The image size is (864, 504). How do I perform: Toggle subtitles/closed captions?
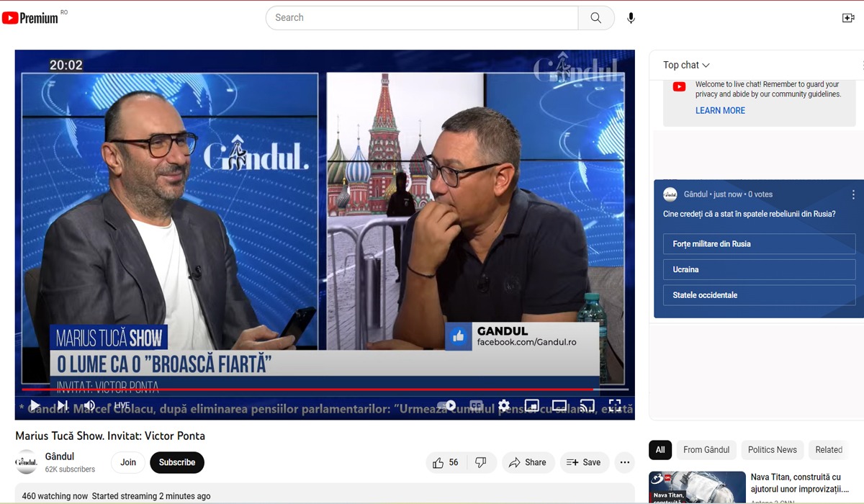point(476,405)
